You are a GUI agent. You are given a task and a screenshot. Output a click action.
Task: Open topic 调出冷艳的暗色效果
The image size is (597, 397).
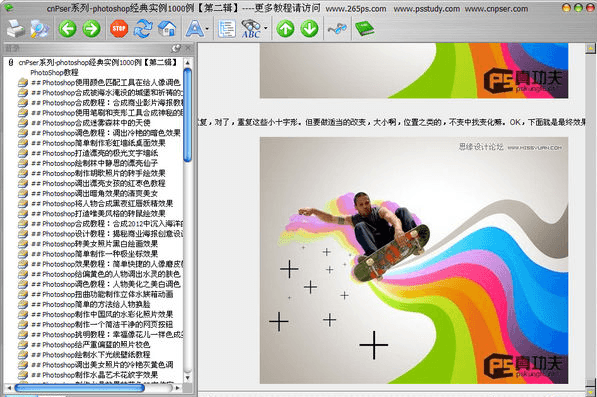(106, 133)
